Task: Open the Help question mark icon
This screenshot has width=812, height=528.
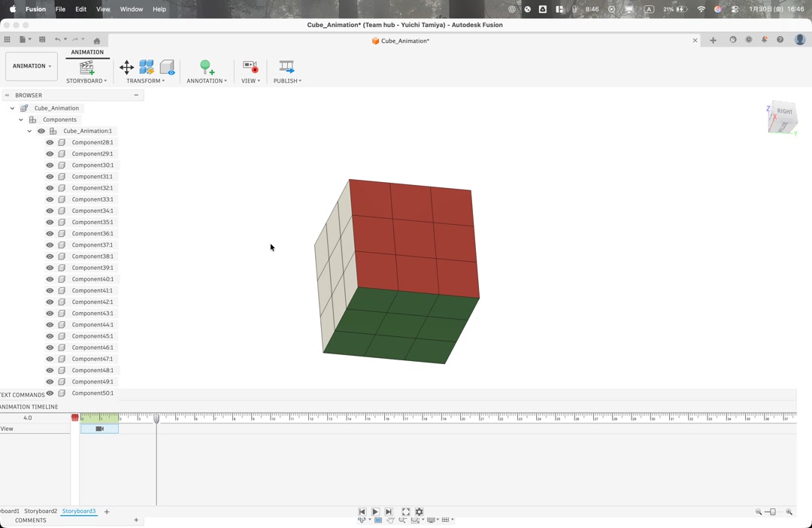Action: (x=780, y=39)
